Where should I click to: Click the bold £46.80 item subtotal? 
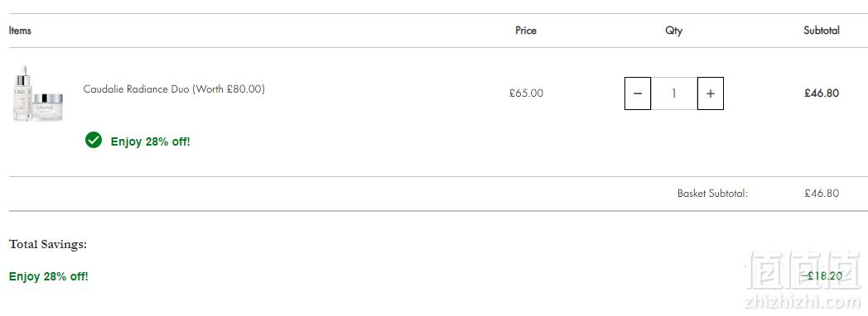click(x=822, y=93)
